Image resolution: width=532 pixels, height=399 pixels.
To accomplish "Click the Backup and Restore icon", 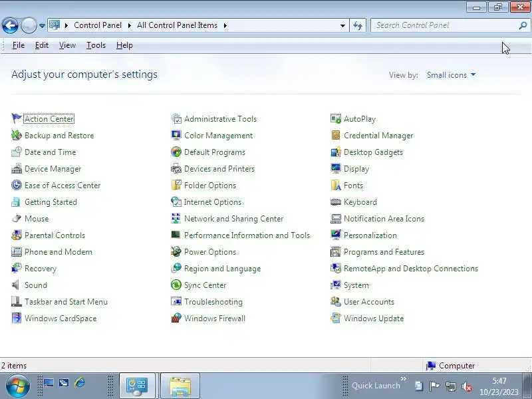I will coord(16,136).
